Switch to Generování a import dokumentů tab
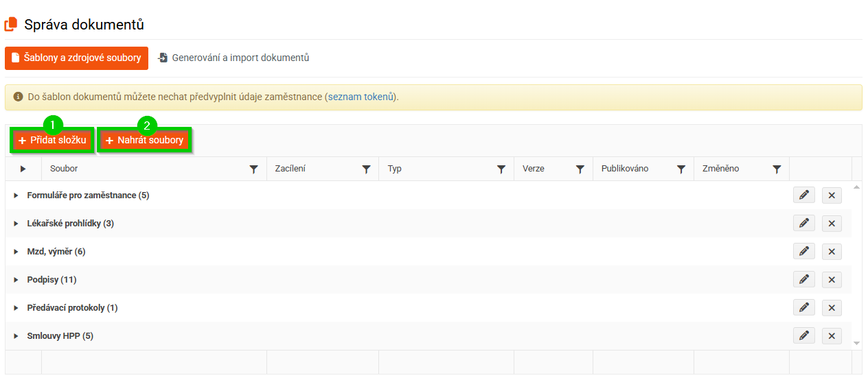Viewport: 868px width, 380px height. point(233,58)
